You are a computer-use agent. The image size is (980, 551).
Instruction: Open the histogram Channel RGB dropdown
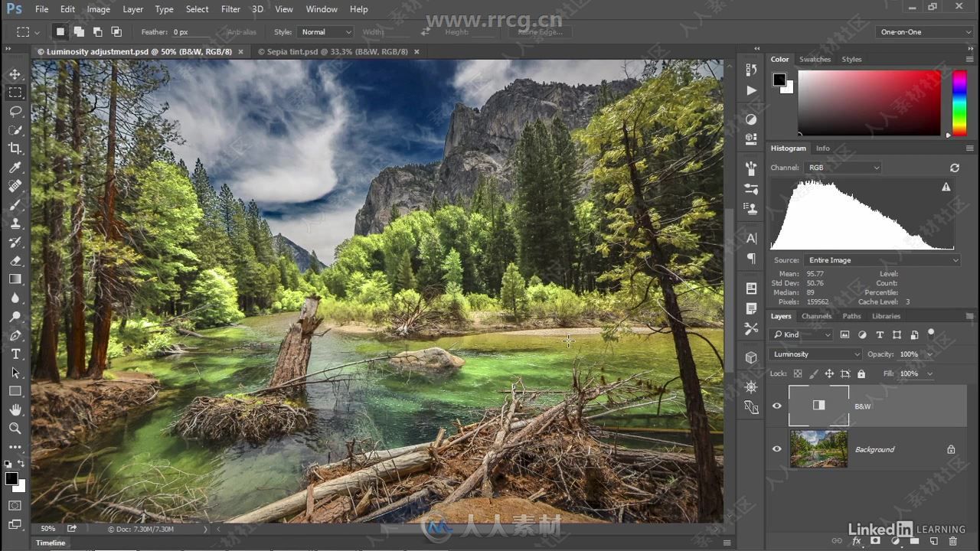click(x=843, y=168)
